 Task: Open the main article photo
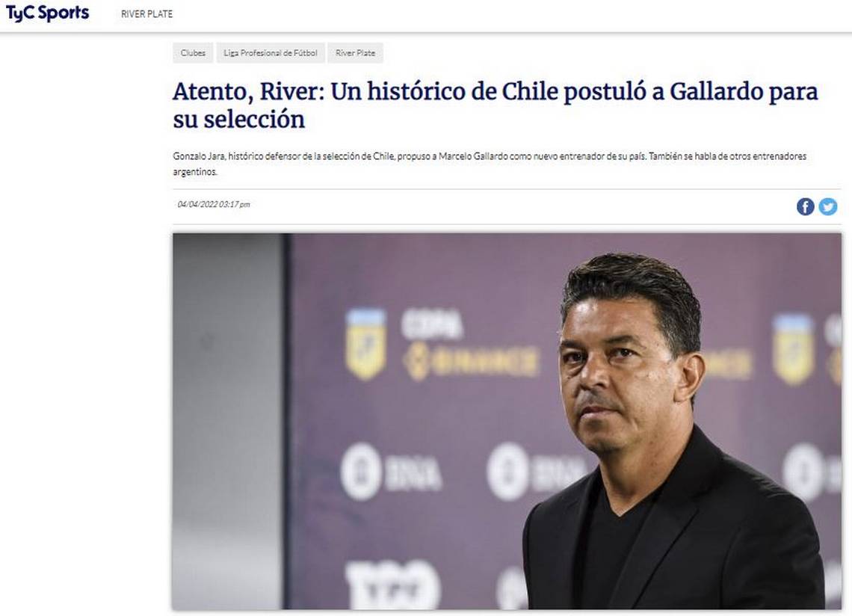pos(507,421)
